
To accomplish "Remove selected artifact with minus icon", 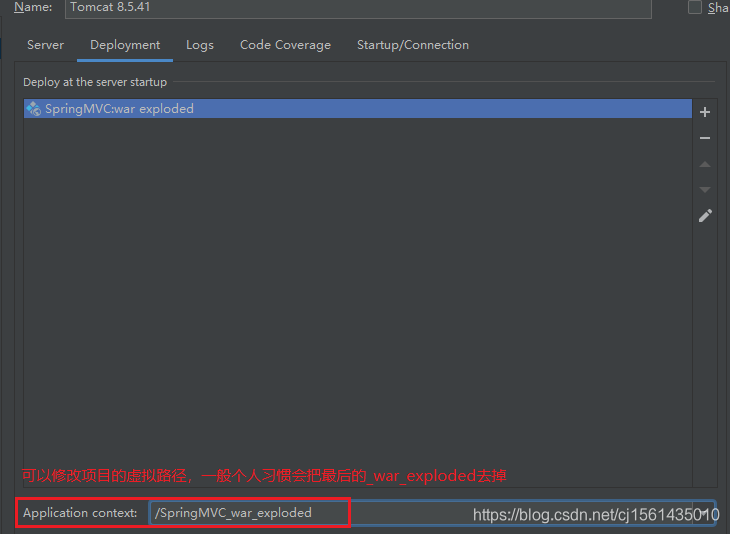I will (705, 138).
